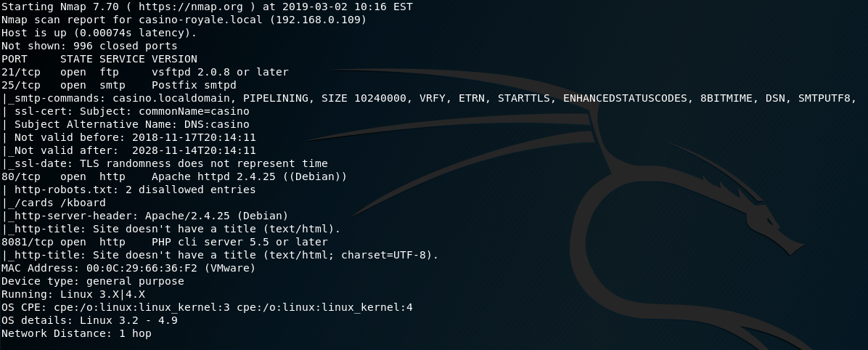Click the 21/tcp ftp port line

click(x=145, y=72)
